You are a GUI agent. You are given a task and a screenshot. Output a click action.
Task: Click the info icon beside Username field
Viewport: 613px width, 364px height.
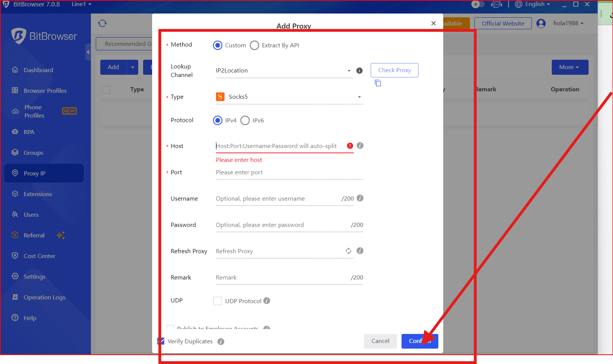coord(360,198)
